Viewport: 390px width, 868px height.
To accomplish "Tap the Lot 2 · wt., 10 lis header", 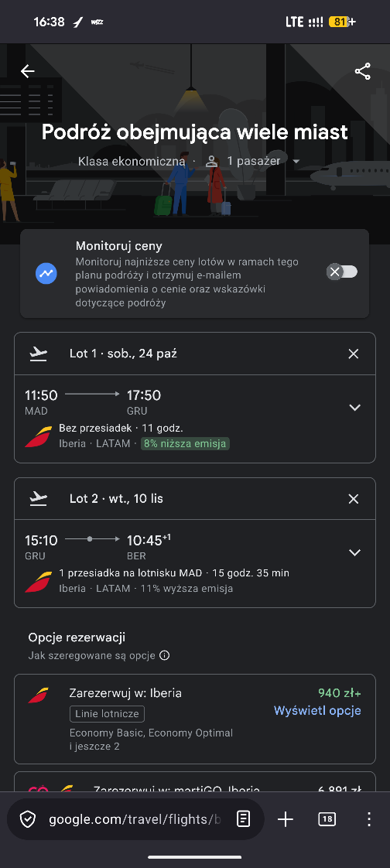I will point(116,499).
